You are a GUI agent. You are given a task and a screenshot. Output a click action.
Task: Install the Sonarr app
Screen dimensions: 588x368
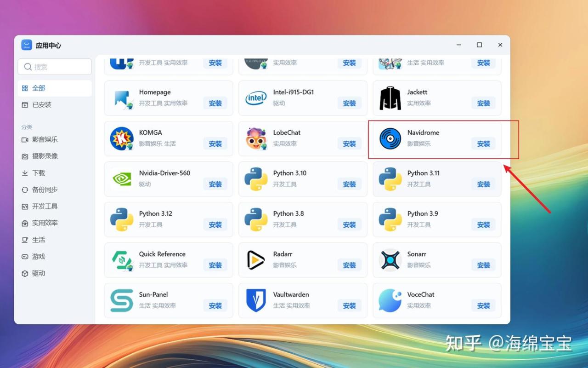point(484,265)
